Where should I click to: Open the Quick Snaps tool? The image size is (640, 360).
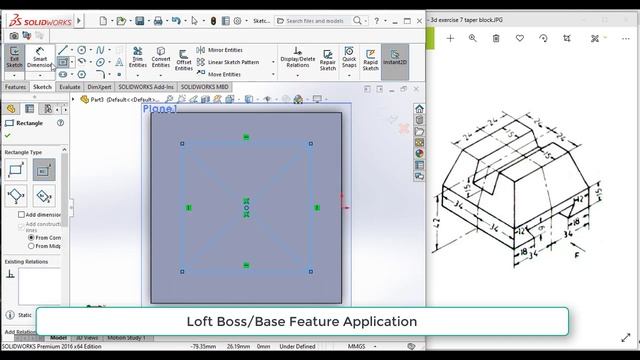[349, 57]
